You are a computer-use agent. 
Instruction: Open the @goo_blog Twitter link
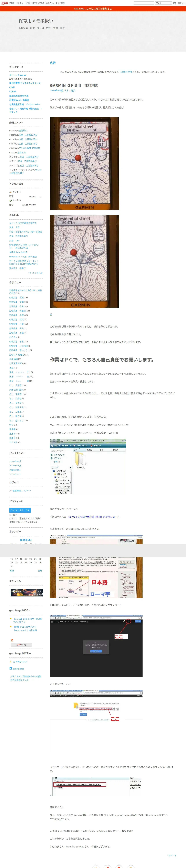tap(19, 669)
